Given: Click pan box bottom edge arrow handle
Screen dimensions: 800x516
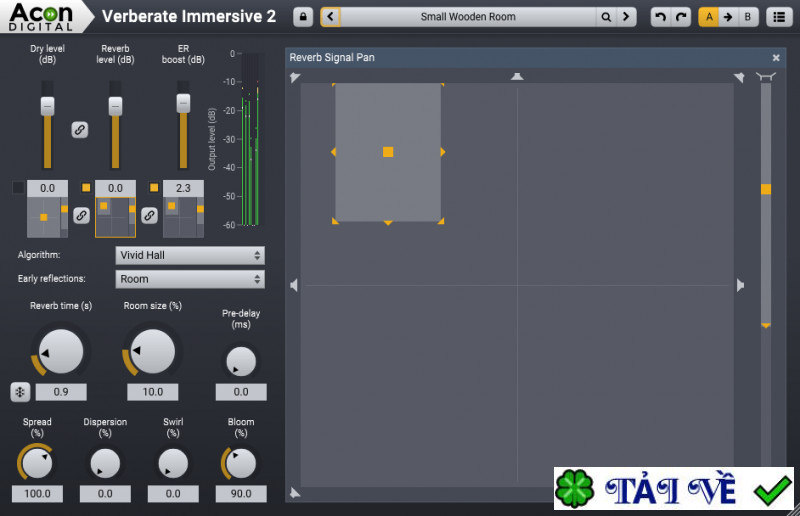Looking at the screenshot, I should tap(388, 223).
